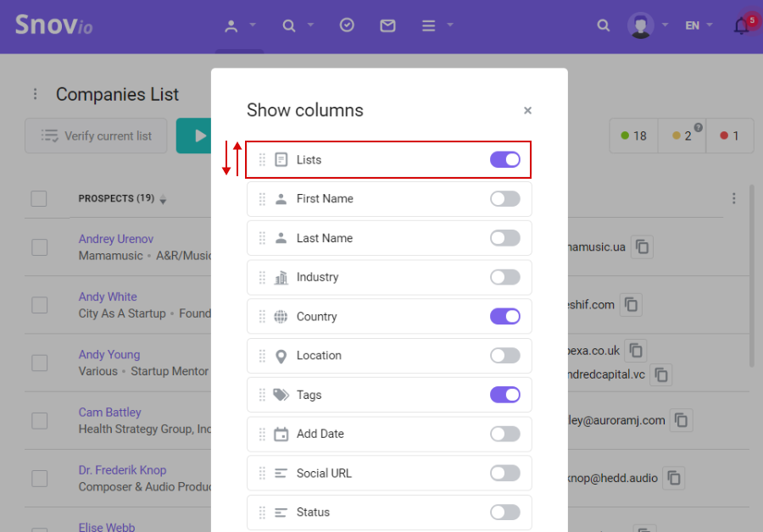Open the prospects person icon menu
This screenshot has width=763, height=532.
(231, 25)
